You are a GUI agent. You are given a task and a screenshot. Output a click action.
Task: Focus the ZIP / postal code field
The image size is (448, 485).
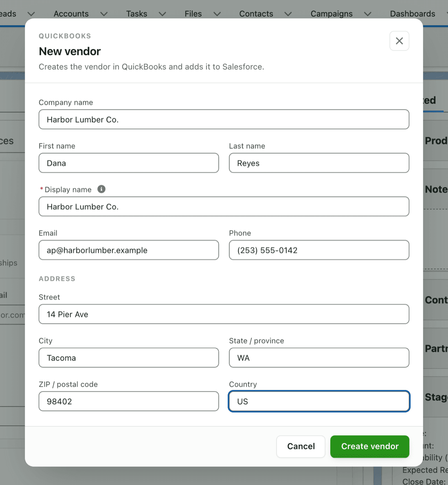pyautogui.click(x=129, y=401)
